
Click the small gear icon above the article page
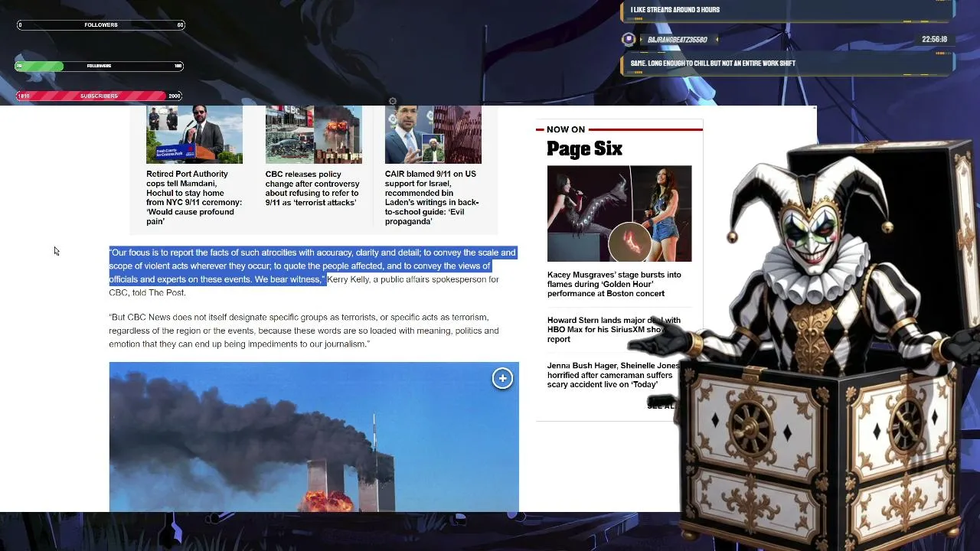pos(393,101)
